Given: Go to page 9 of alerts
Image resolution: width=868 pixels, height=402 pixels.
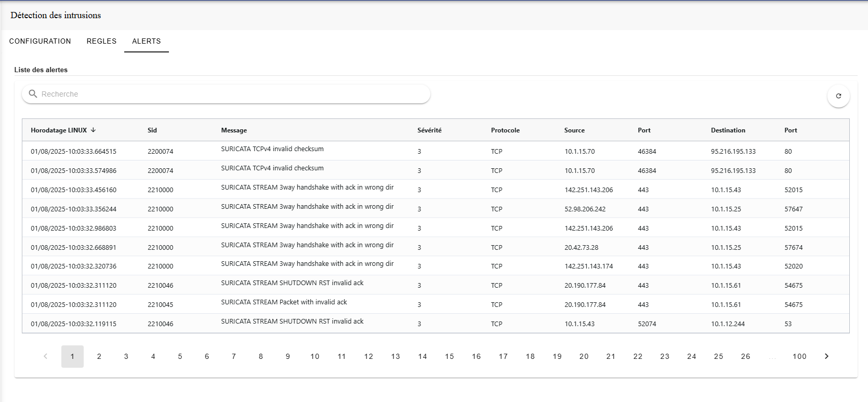Looking at the screenshot, I should tap(288, 356).
